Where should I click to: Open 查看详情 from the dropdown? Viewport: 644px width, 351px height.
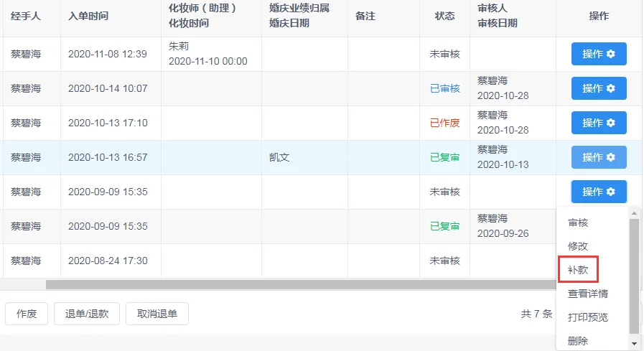tap(588, 294)
